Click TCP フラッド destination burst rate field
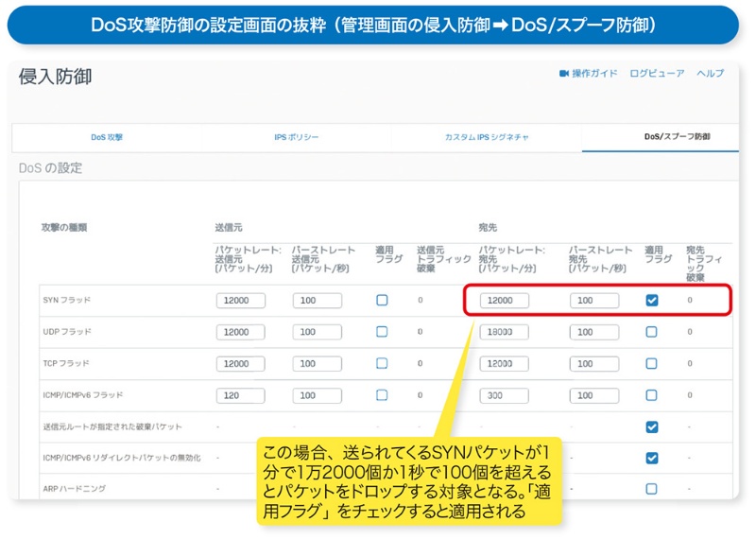Viewport: 756px width, 539px height. 594,363
